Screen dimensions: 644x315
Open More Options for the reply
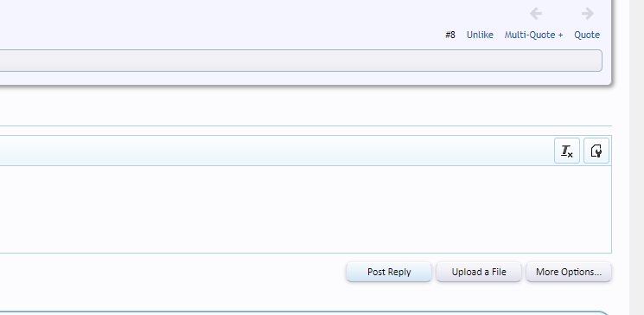[569, 272]
